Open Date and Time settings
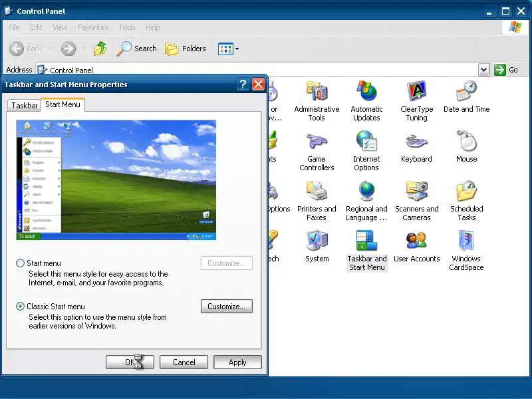The image size is (532, 399). tap(467, 96)
